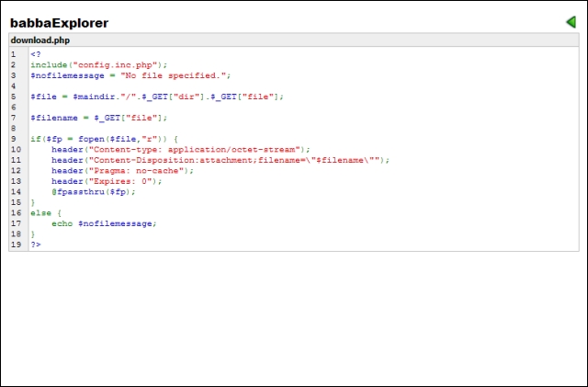
Task: Click the babbaExplorer title heading
Action: click(x=59, y=22)
